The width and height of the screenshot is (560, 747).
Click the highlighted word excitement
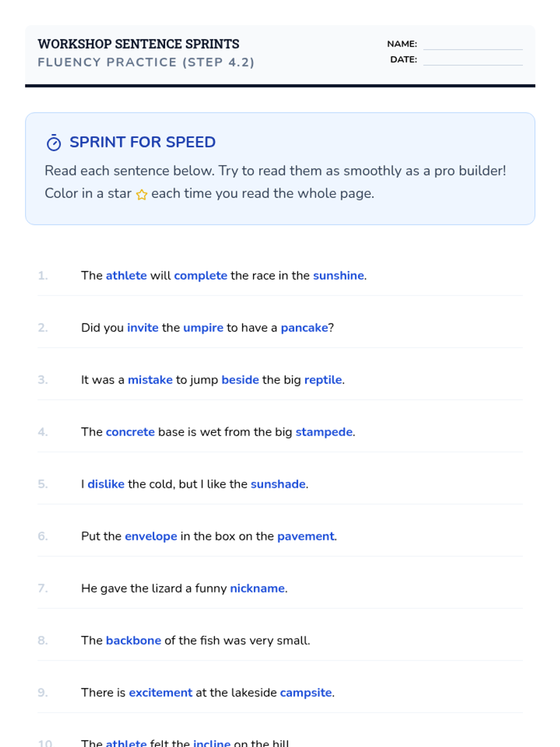(x=161, y=693)
